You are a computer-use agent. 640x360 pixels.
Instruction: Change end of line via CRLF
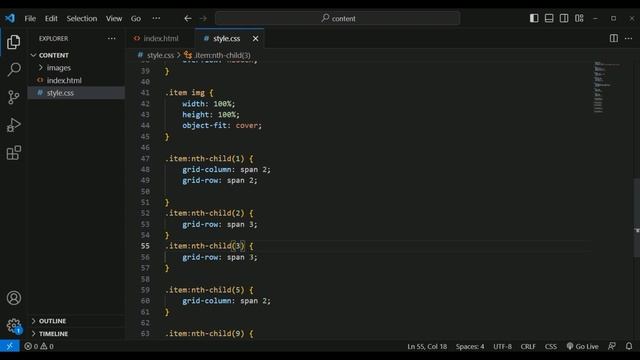(528, 347)
